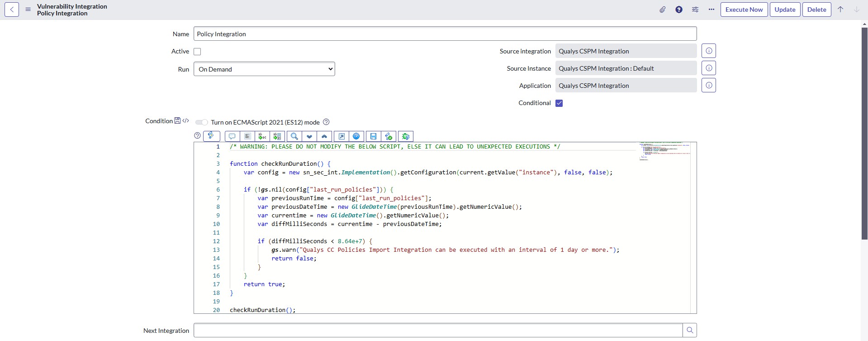Click the Delete button
This screenshot has height=341, width=868.
(x=816, y=10)
